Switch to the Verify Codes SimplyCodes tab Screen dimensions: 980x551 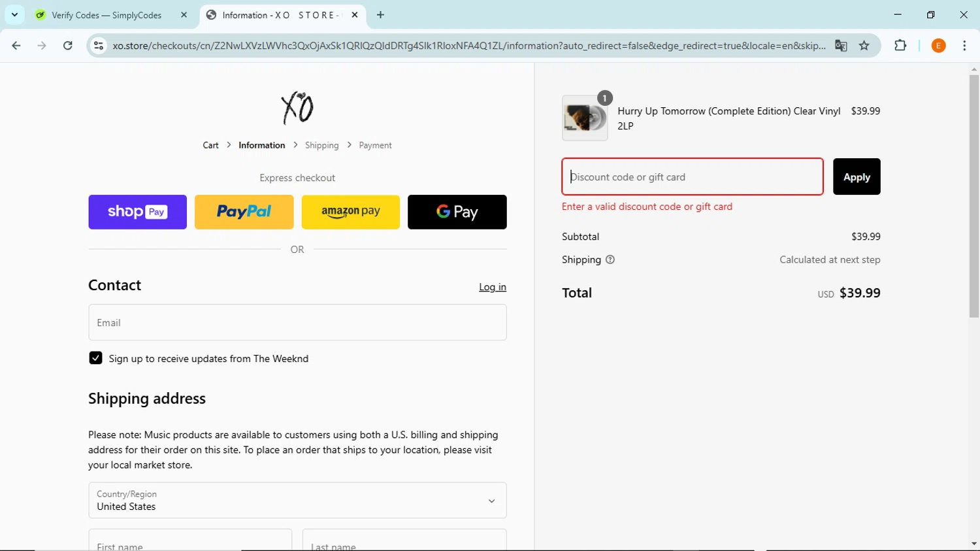point(106,15)
